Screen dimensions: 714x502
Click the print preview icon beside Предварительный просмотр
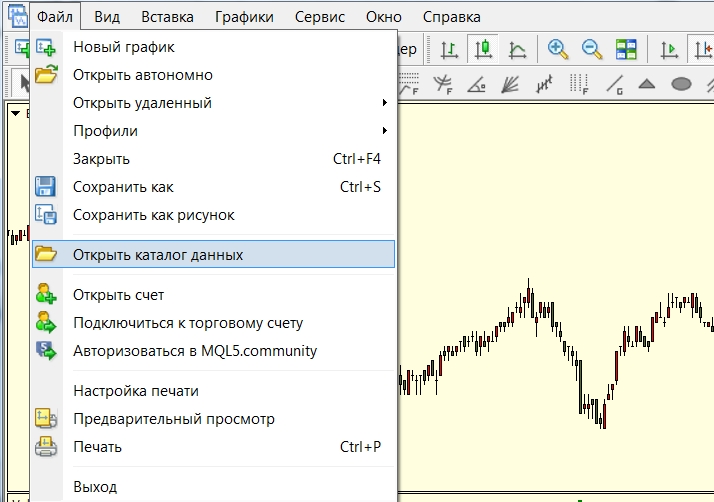[x=46, y=418]
